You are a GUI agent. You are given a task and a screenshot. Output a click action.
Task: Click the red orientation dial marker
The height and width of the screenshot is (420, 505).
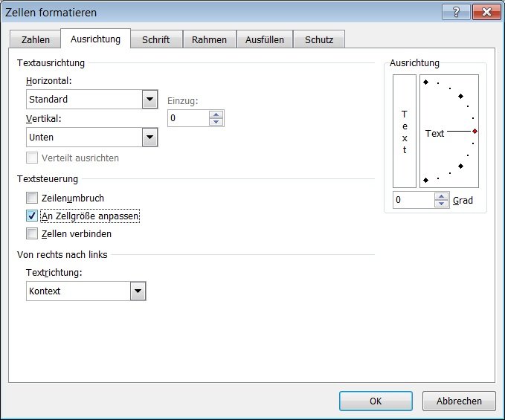(x=475, y=131)
